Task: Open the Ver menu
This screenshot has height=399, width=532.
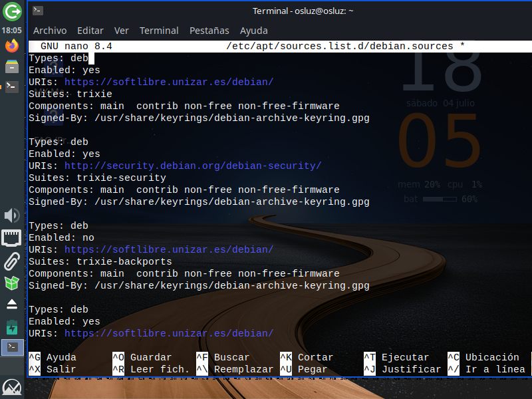Action: [122, 31]
